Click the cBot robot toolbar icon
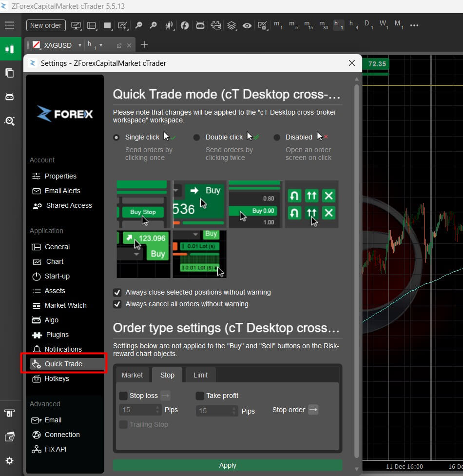 coord(200,25)
